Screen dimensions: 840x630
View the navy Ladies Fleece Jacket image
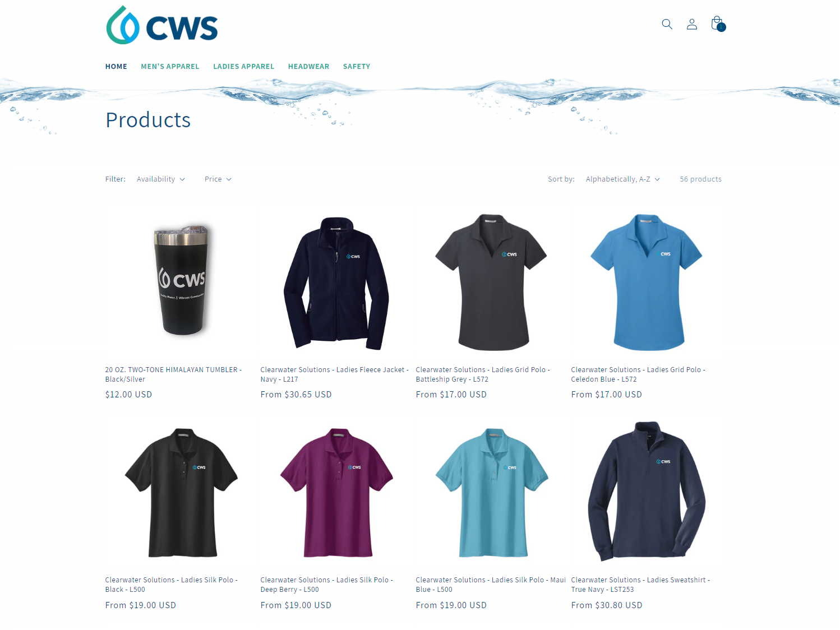click(x=336, y=282)
